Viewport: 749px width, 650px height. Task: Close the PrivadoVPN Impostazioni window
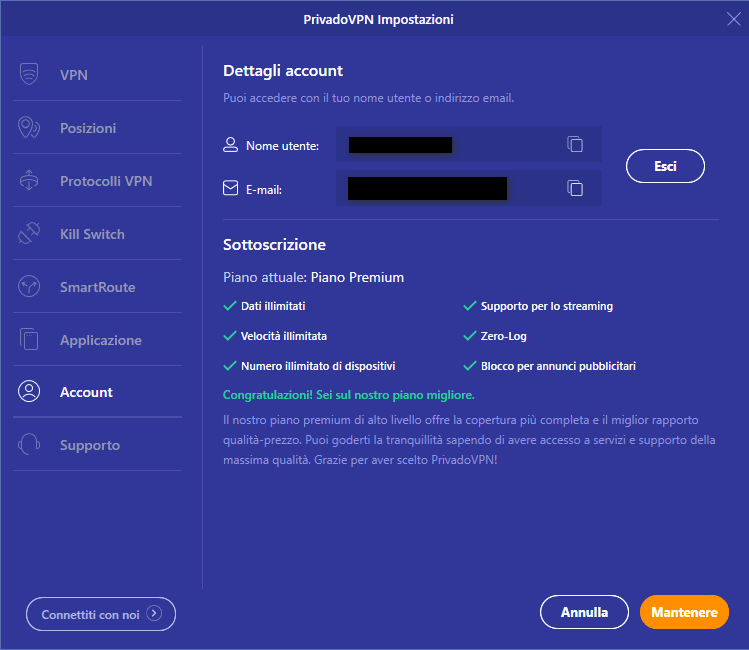(733, 18)
